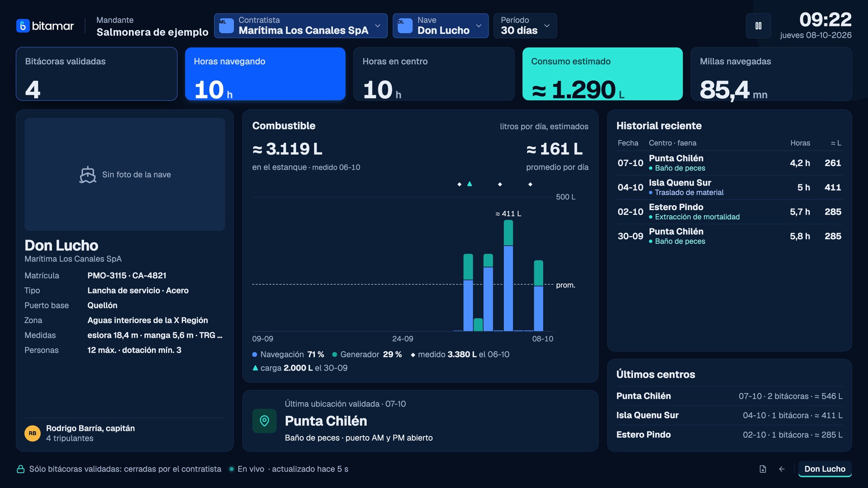
Task: Click the teal fuel-load triangle marker above chart
Action: [469, 184]
